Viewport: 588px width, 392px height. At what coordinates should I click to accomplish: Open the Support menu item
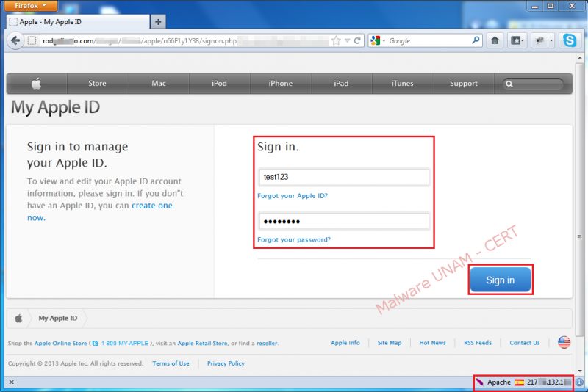464,84
